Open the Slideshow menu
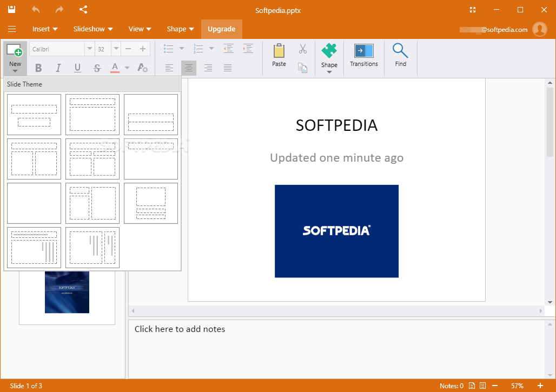This screenshot has width=556, height=392. [x=93, y=29]
